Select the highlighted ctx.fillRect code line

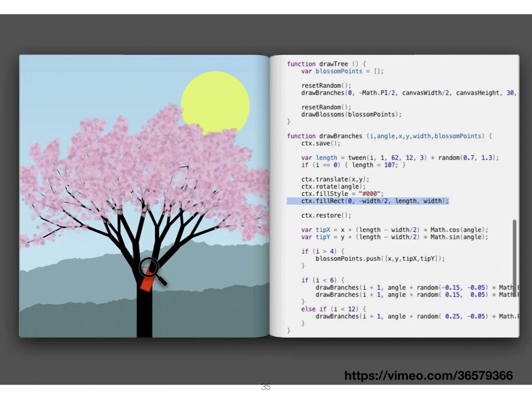coord(368,201)
